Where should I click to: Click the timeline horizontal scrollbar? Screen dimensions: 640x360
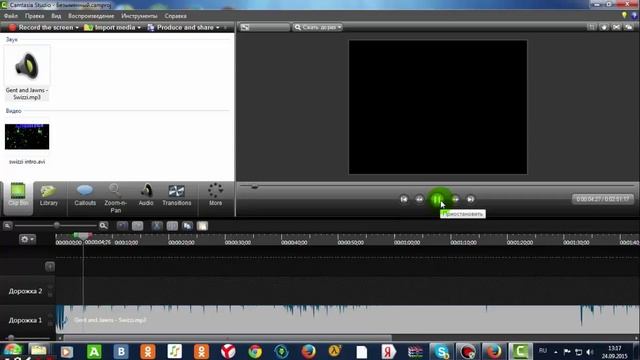click(x=227, y=338)
